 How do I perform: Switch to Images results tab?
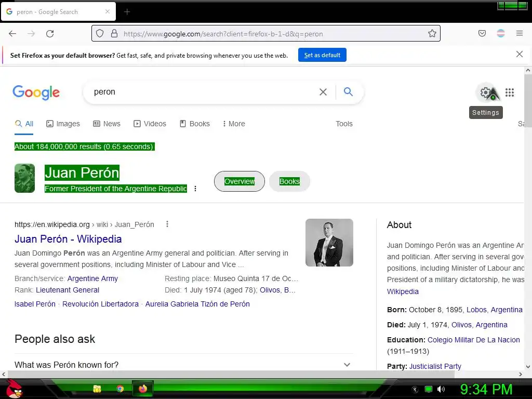(63, 124)
